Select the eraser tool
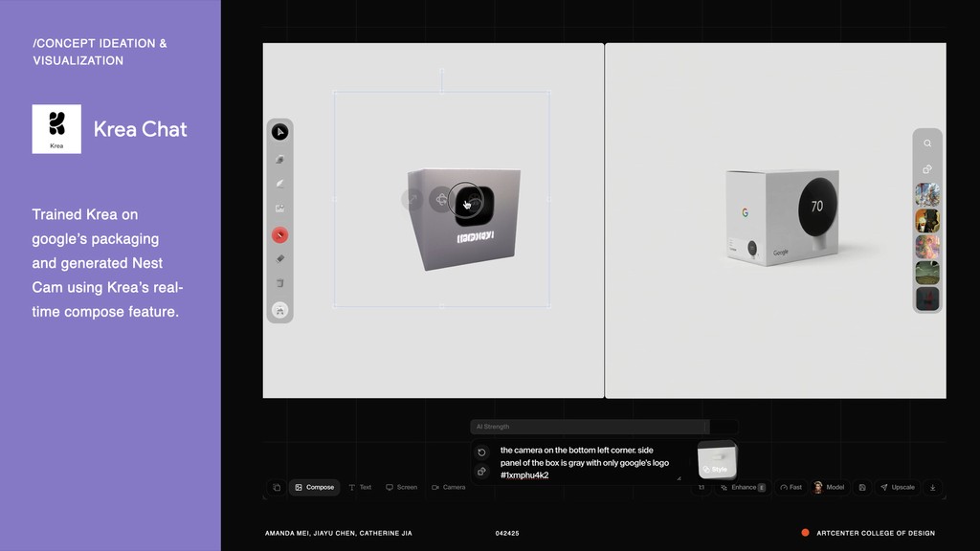Viewport: 980px width, 551px height. 280,258
